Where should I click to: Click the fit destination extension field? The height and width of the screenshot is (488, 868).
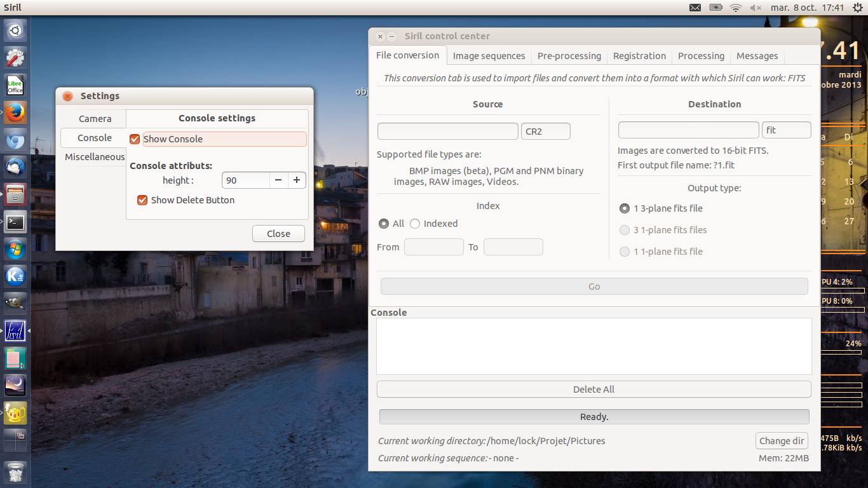point(787,130)
